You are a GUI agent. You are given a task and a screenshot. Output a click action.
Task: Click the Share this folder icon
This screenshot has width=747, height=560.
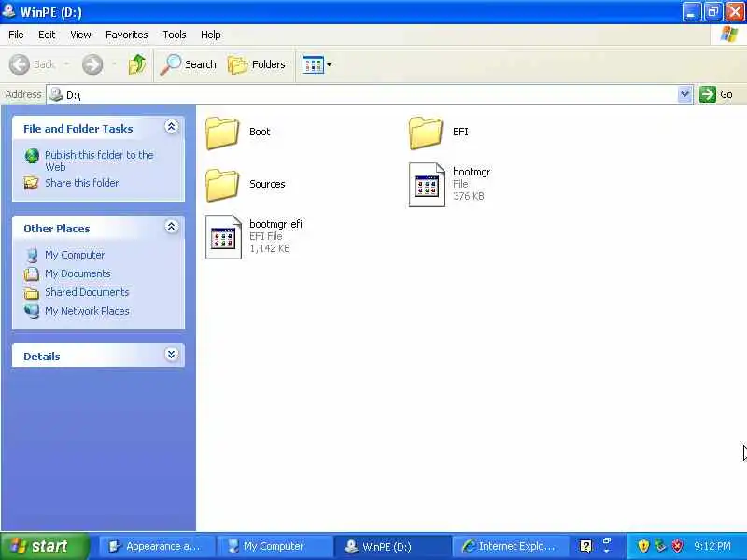tap(32, 183)
